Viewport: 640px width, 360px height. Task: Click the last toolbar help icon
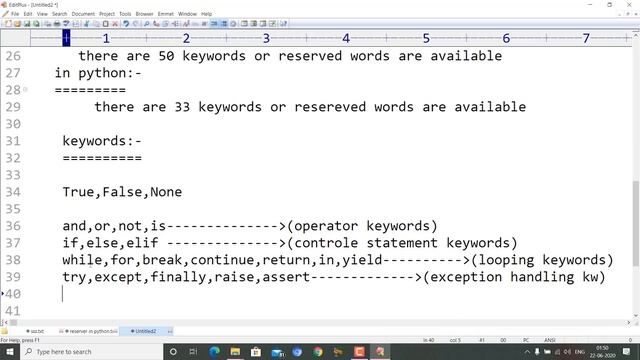[283, 24]
